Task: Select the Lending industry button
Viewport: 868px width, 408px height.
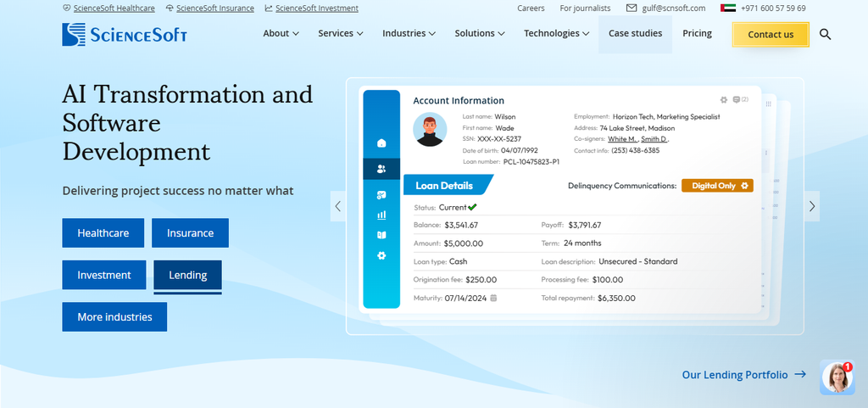Action: [187, 275]
